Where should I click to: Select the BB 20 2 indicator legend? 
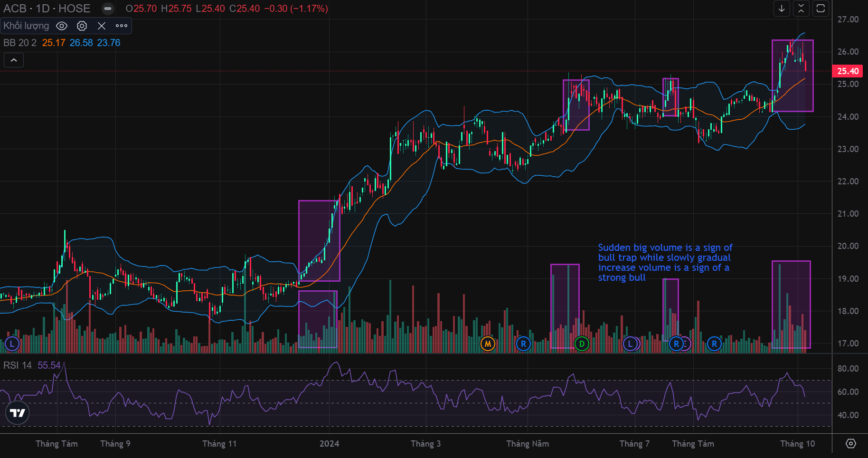tap(20, 43)
